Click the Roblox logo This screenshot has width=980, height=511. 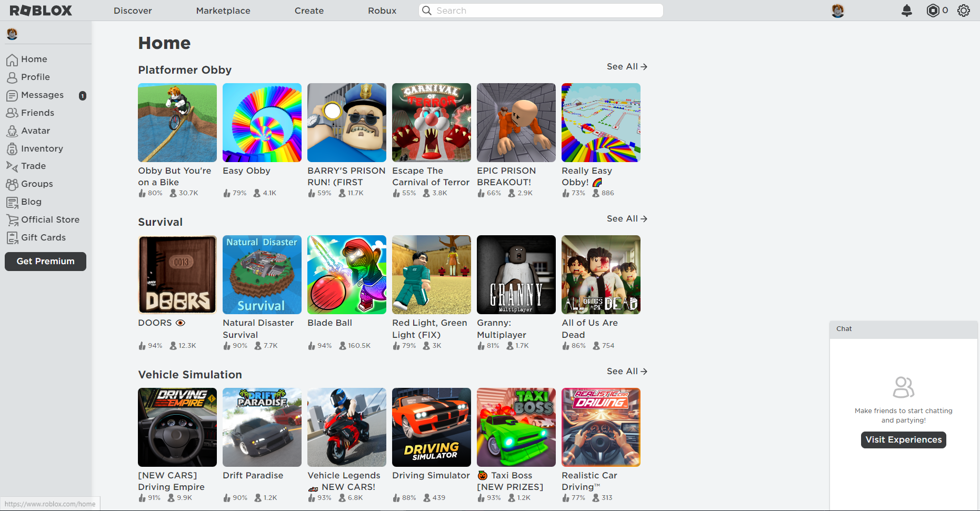click(x=41, y=11)
